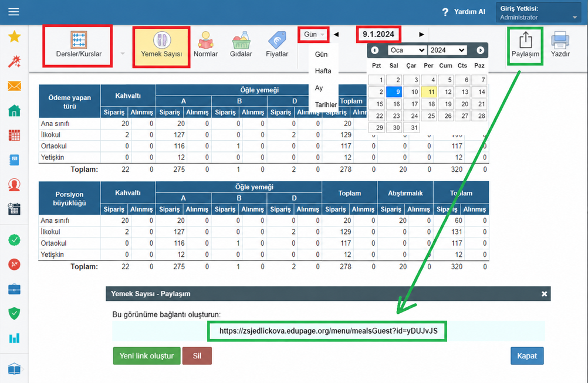The width and height of the screenshot is (588, 383).
Task: Open the Normlar icon
Action: [x=205, y=40]
